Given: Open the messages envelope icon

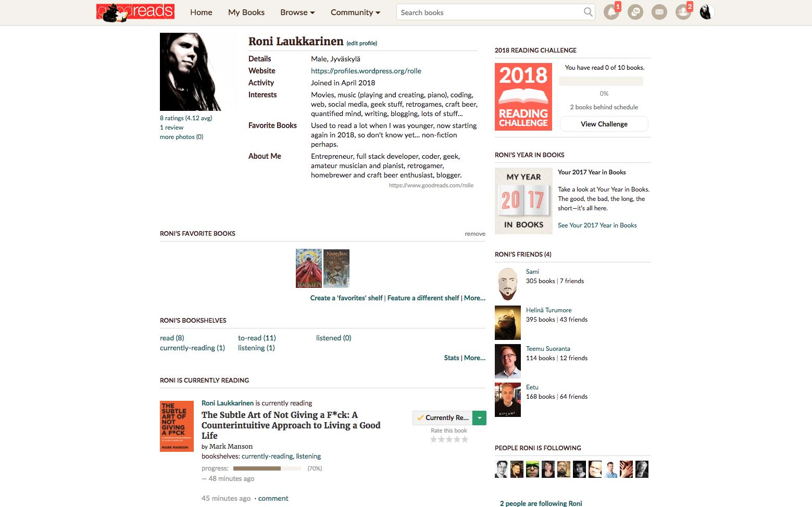Looking at the screenshot, I should (x=659, y=12).
